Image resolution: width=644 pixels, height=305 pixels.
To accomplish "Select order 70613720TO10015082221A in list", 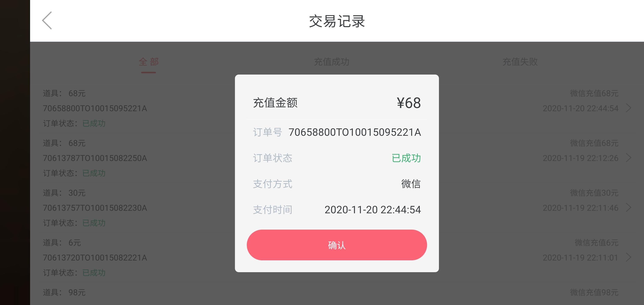I will point(95,258).
